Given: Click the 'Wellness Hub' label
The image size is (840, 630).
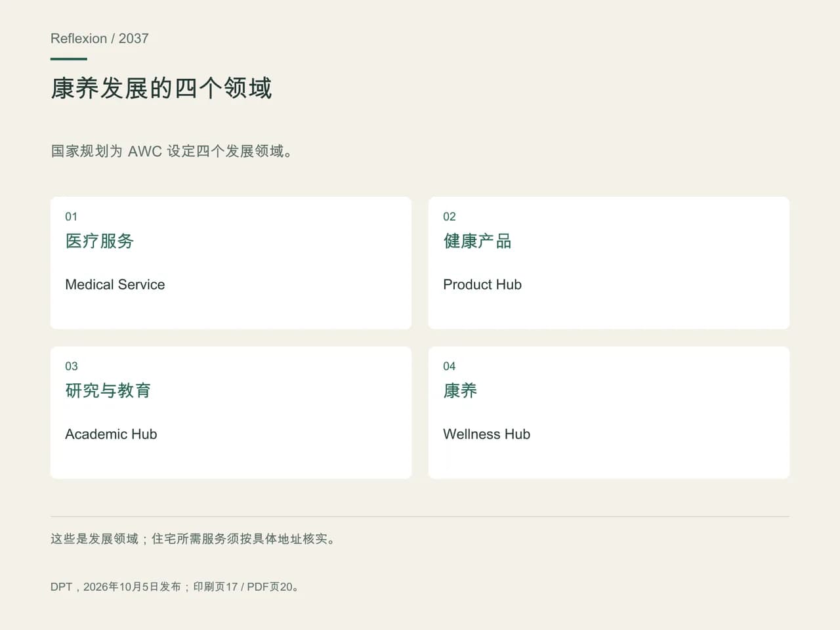Looking at the screenshot, I should pos(486,434).
